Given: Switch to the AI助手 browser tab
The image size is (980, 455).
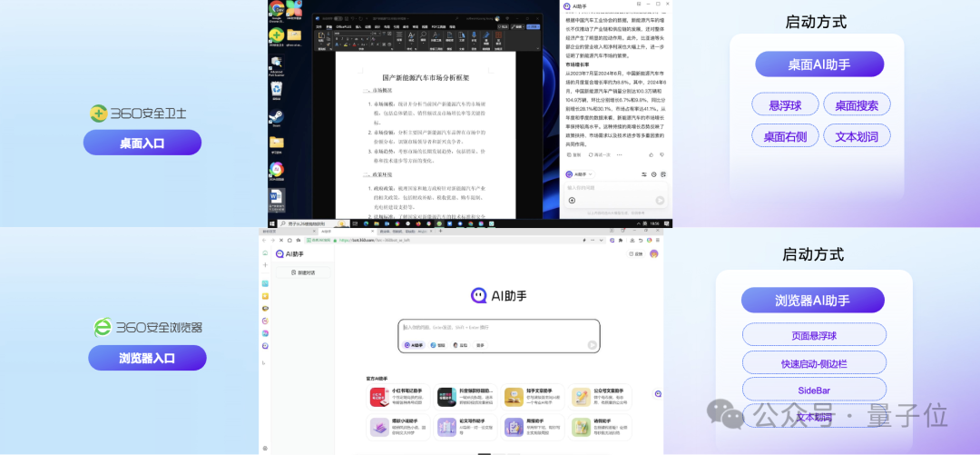Looking at the screenshot, I should pos(348,232).
